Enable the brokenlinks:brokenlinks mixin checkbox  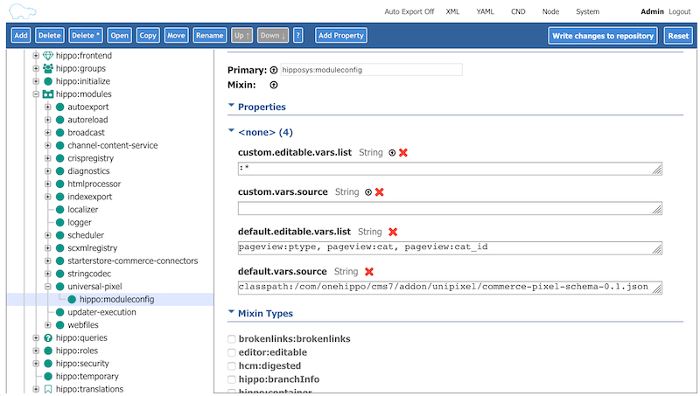coord(231,339)
